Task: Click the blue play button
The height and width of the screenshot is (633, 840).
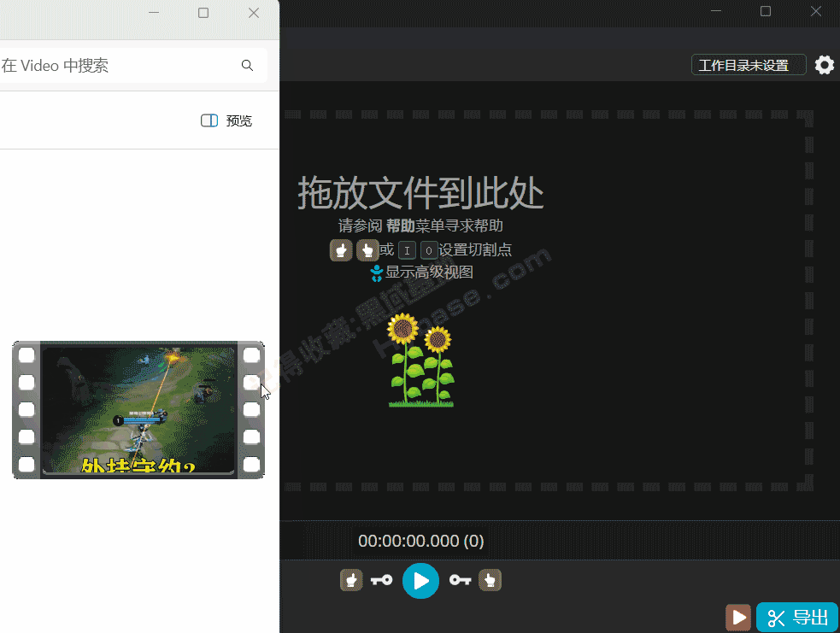Action: click(x=420, y=581)
